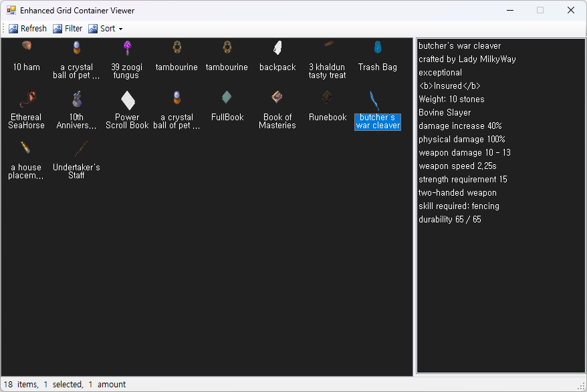The image size is (587, 392).
Task: Click the 'Insured' property line
Action: [x=449, y=86]
